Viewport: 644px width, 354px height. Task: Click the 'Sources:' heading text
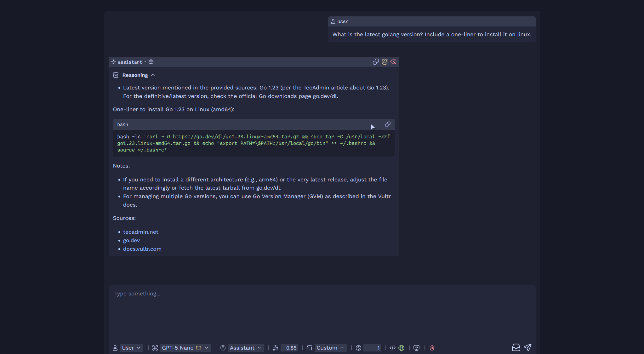pyautogui.click(x=124, y=218)
